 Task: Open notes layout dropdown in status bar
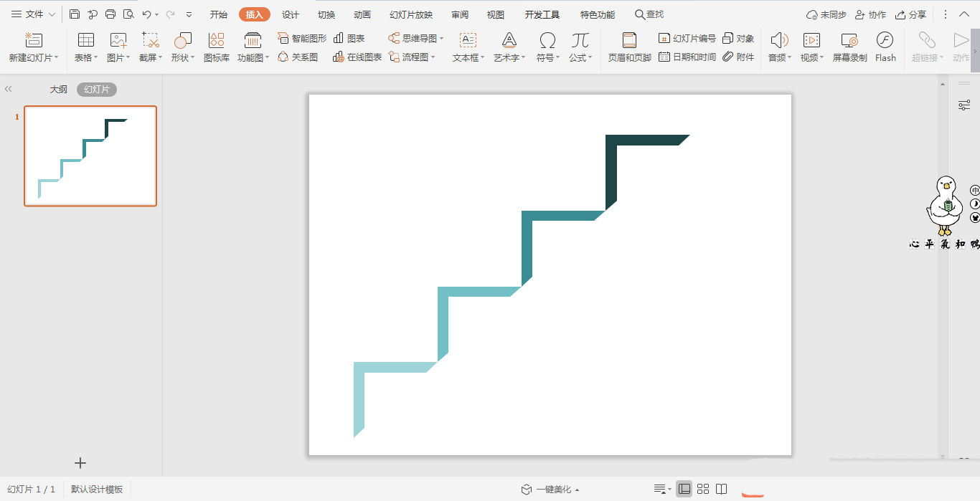663,489
